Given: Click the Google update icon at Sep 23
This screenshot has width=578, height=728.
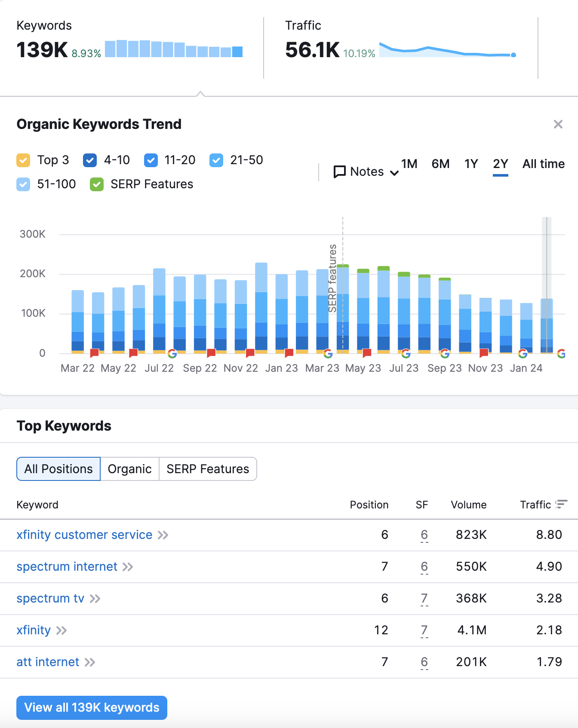Looking at the screenshot, I should pyautogui.click(x=445, y=354).
